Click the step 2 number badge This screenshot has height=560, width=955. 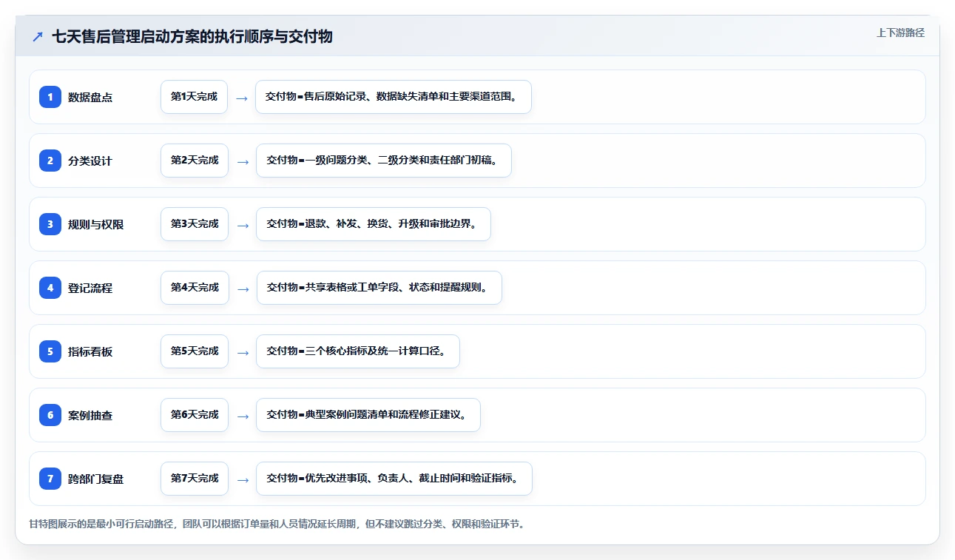50,161
